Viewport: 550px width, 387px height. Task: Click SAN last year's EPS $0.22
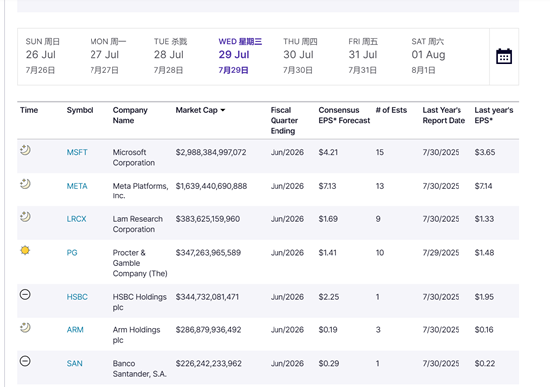point(484,363)
